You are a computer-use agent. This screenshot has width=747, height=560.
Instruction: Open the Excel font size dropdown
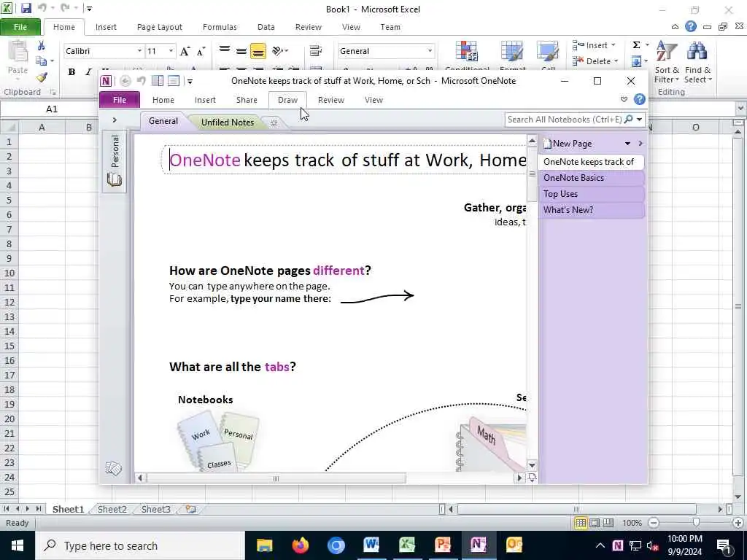click(171, 51)
